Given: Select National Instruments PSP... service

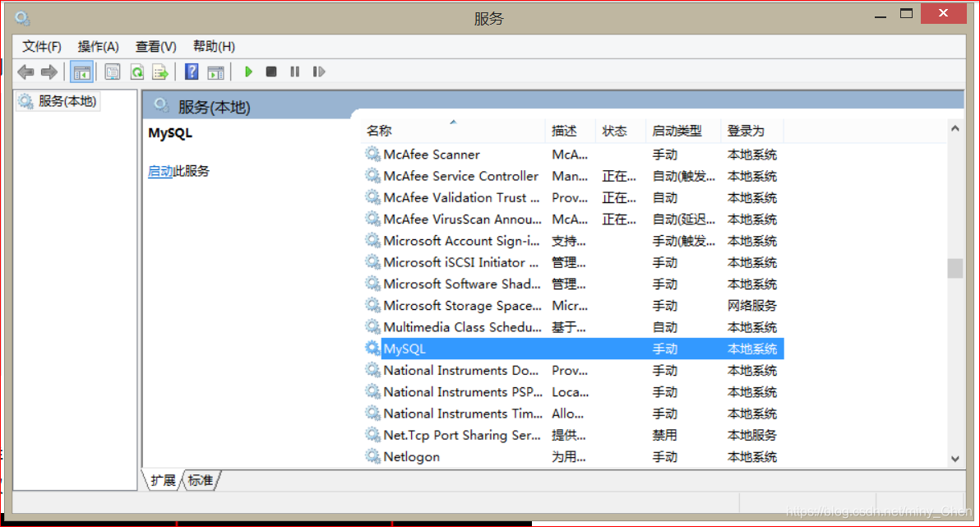Looking at the screenshot, I should click(572, 392).
